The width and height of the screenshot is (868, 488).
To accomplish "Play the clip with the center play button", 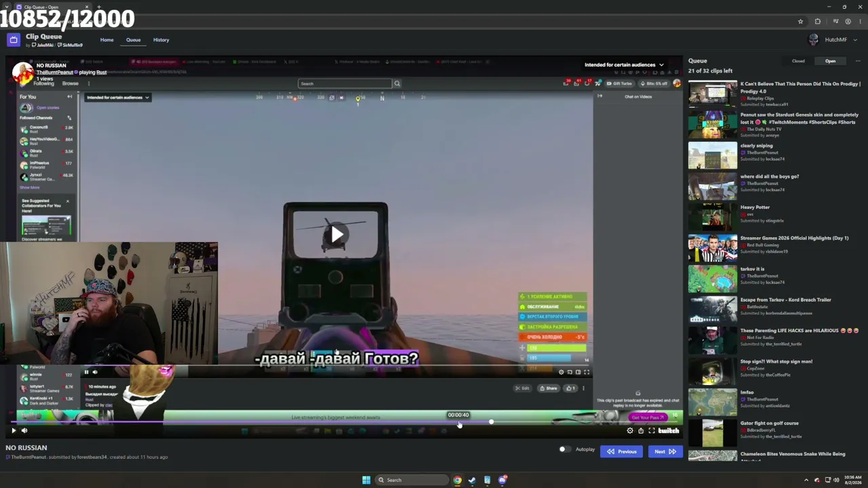I will click(337, 235).
